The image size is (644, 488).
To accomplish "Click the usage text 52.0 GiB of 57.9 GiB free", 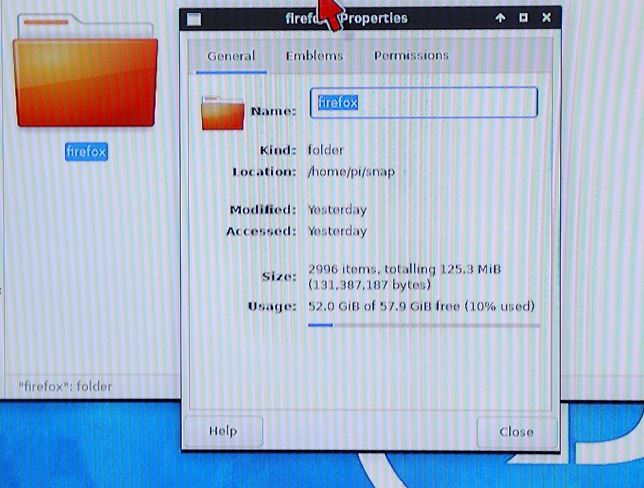I will pyautogui.click(x=422, y=306).
